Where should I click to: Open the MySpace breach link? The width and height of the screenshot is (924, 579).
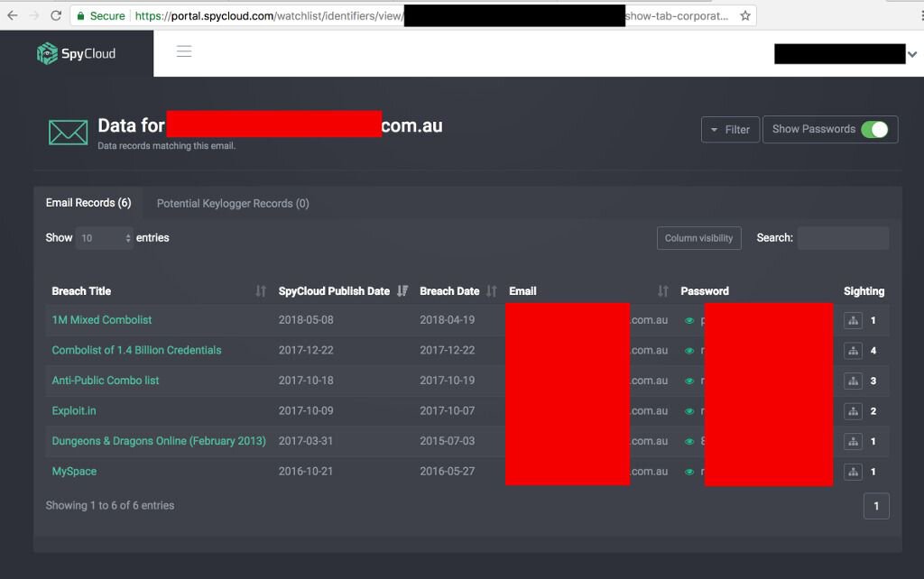point(74,471)
